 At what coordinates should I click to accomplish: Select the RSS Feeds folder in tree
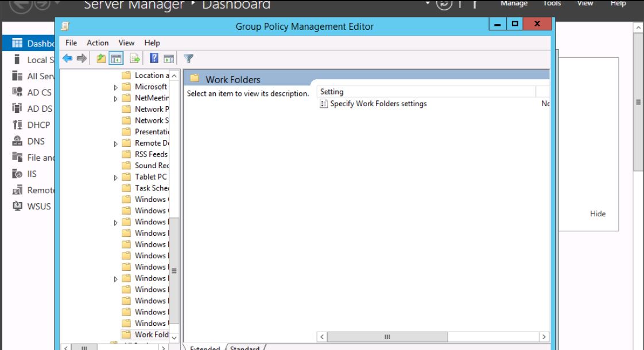coord(150,154)
